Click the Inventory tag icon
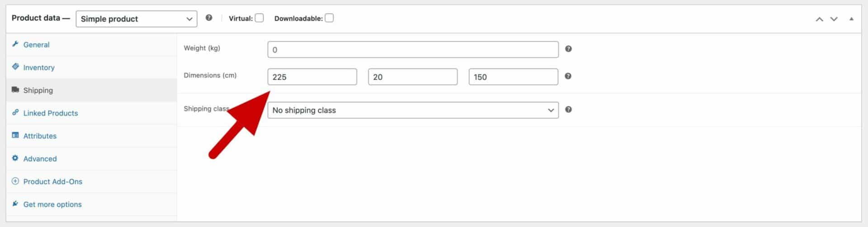The height and width of the screenshot is (227, 868). click(x=15, y=67)
